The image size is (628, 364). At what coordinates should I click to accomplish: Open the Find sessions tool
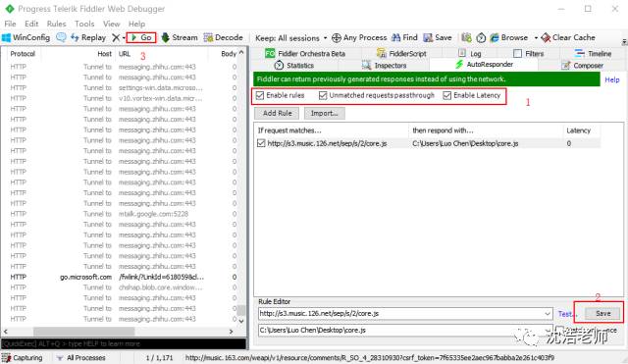coord(404,37)
